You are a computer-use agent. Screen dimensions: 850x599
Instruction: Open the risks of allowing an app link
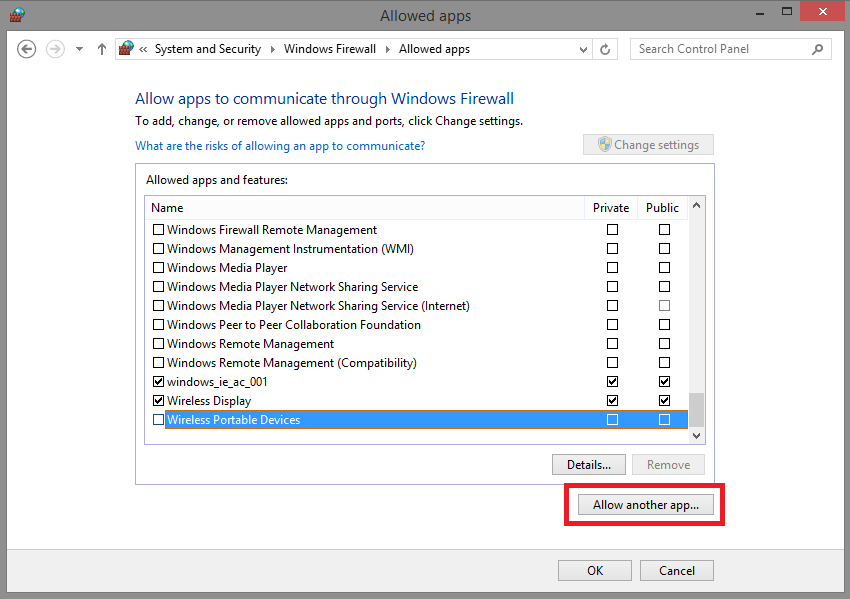[280, 146]
